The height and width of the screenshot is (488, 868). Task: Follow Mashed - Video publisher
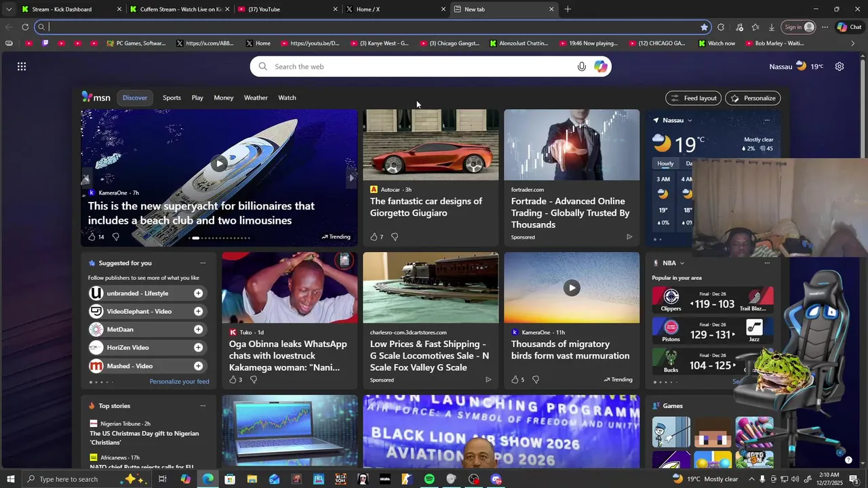(x=198, y=366)
